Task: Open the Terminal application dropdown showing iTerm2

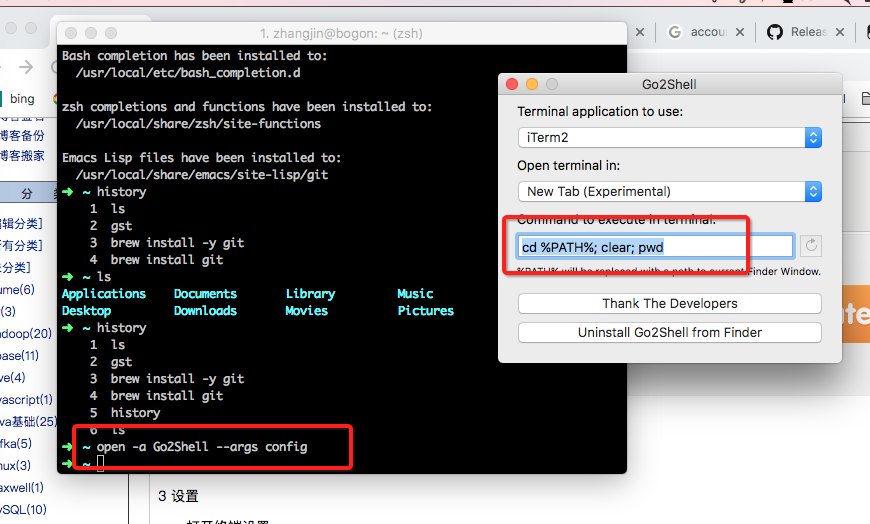Action: coord(670,138)
